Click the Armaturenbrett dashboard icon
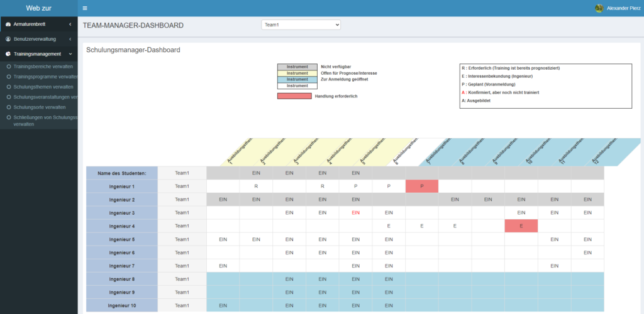 (8, 24)
